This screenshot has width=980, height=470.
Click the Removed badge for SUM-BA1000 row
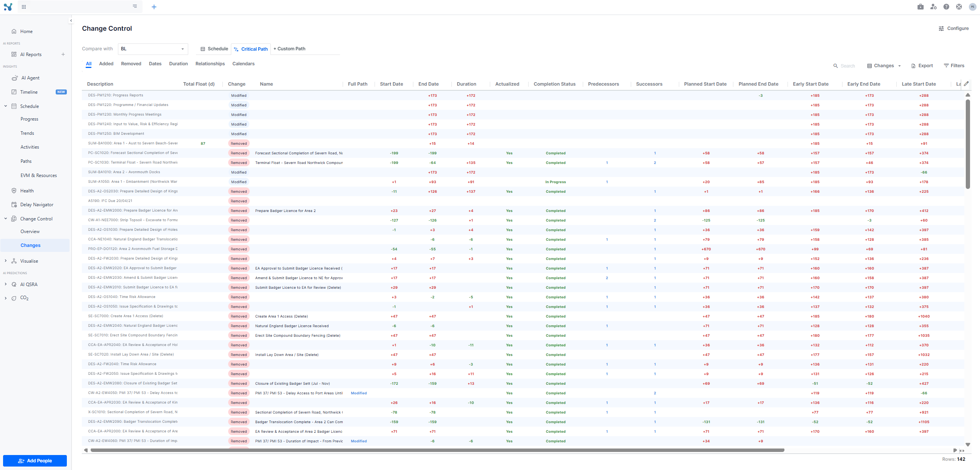(x=239, y=143)
